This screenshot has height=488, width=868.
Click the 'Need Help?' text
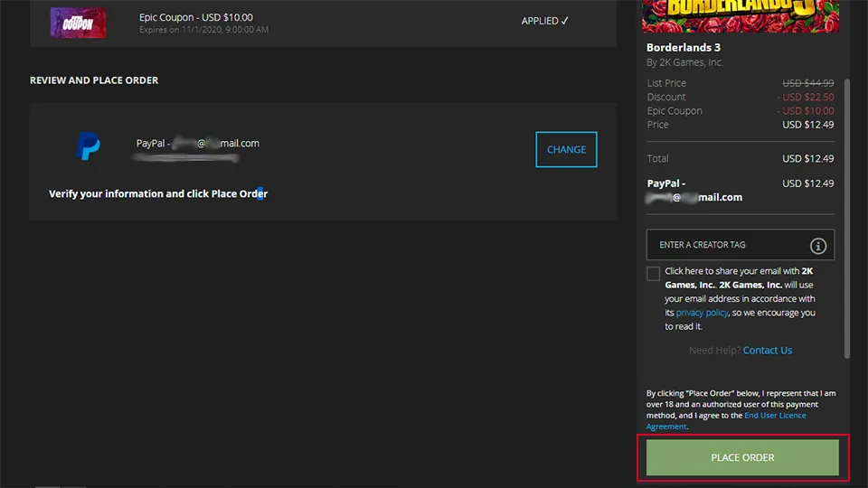point(714,351)
